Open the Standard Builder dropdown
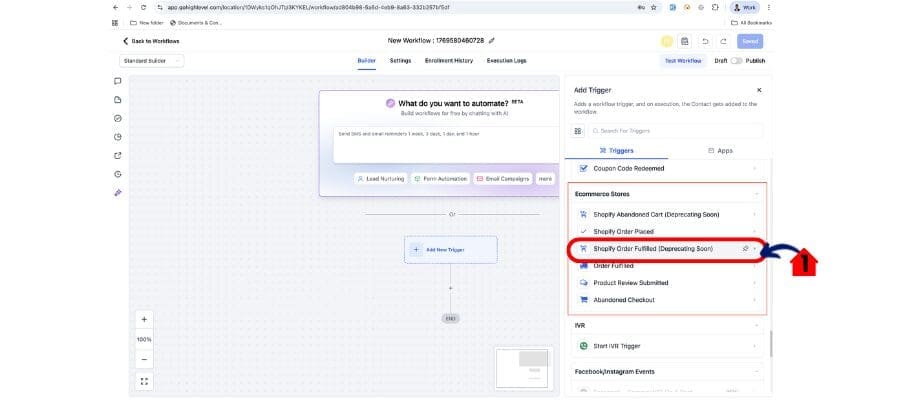Image resolution: width=900 pixels, height=400 pixels. click(x=152, y=61)
